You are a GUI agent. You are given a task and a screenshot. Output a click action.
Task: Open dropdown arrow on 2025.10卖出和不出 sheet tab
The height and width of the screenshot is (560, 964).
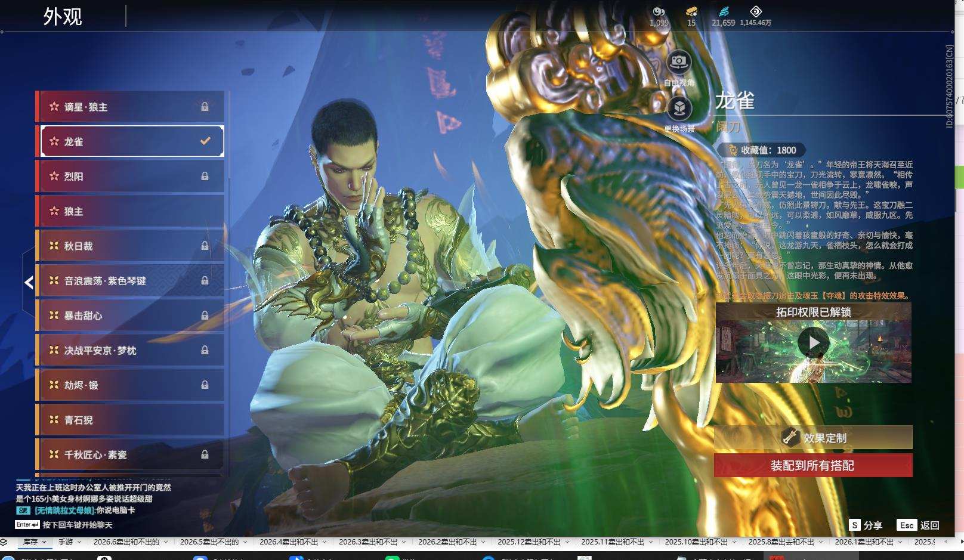[x=734, y=542]
